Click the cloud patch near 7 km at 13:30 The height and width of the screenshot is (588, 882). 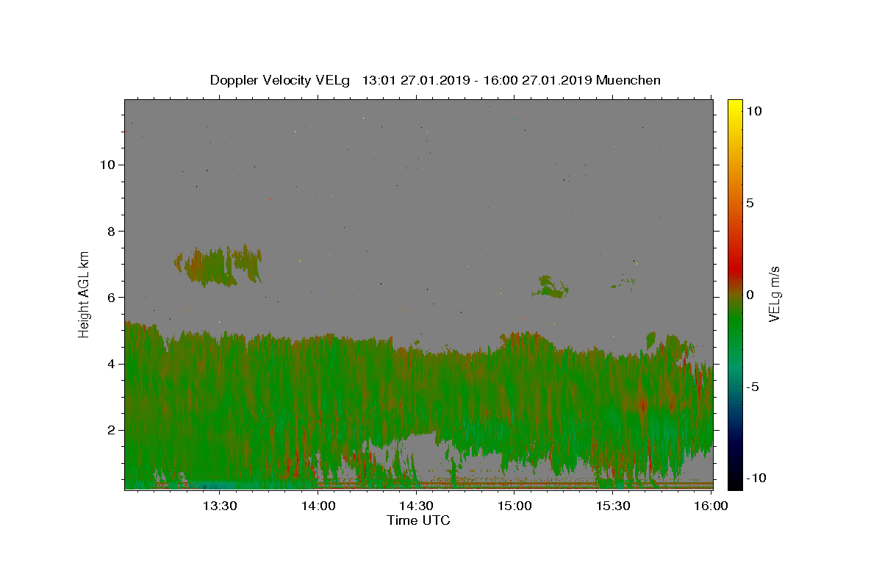pos(217,266)
